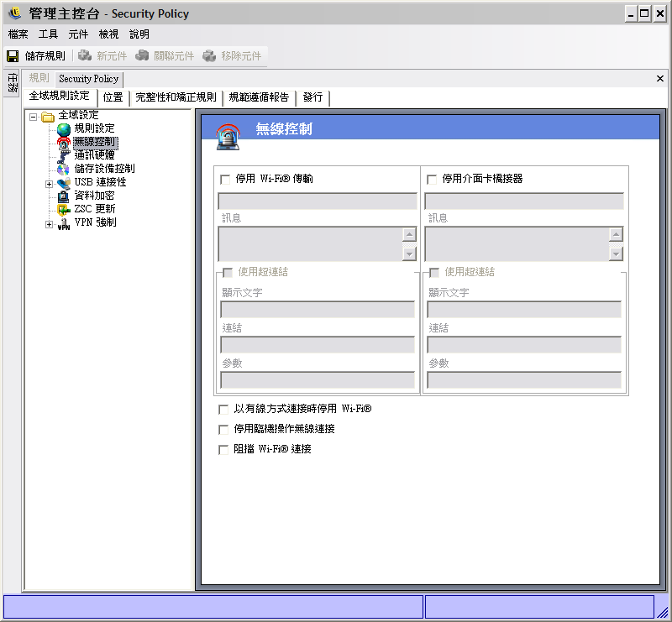Select 儲存設備控制 in the tree
672x622 pixels.
point(104,169)
